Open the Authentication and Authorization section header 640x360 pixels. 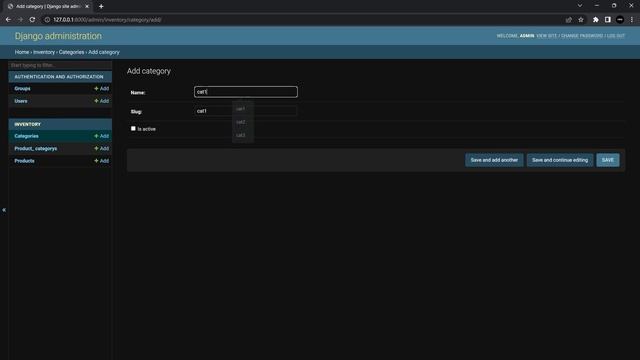pyautogui.click(x=59, y=77)
